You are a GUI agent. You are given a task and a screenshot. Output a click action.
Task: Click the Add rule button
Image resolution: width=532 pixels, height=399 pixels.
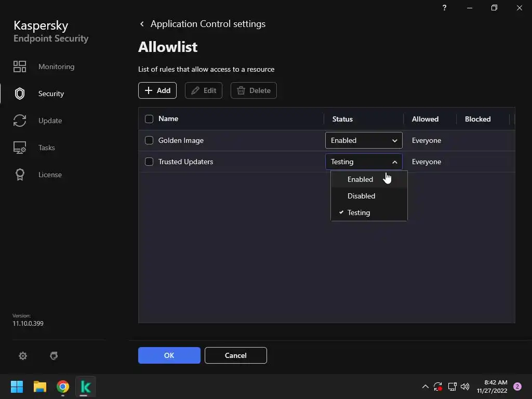click(x=157, y=90)
